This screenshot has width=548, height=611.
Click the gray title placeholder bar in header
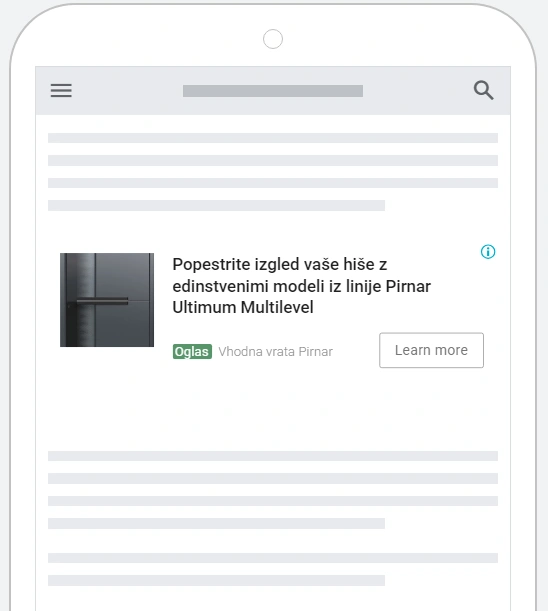273,91
